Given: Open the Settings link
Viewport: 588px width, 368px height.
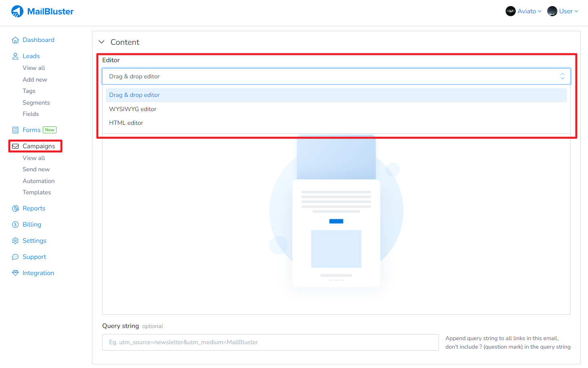Looking at the screenshot, I should click(x=34, y=241).
